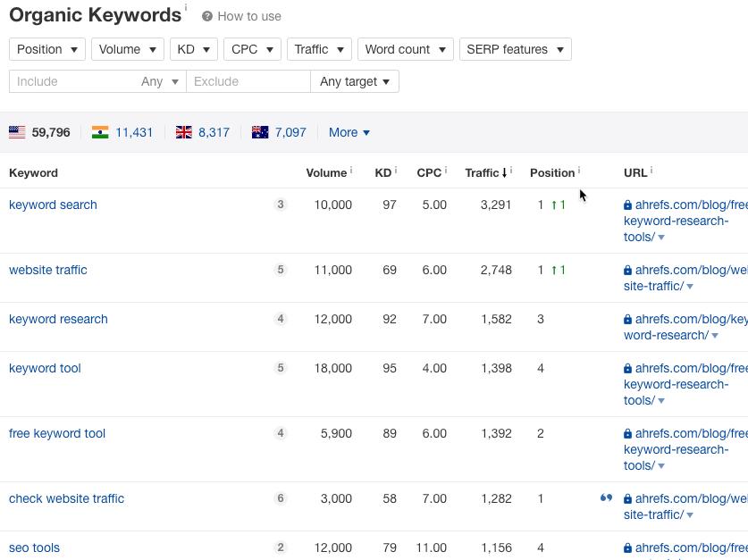Click the Position column info icon
The height and width of the screenshot is (560, 748).
[x=579, y=169]
